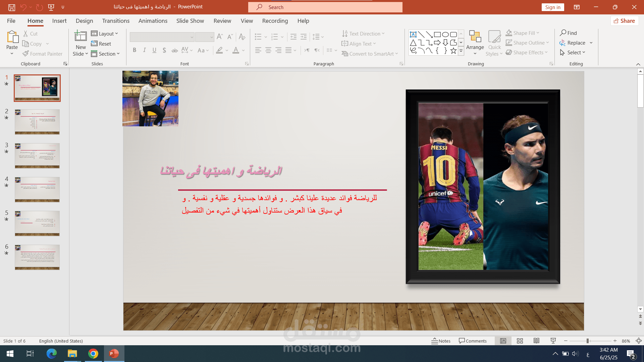The width and height of the screenshot is (644, 362).
Task: Switch to the Insert tab
Action: 59,21
